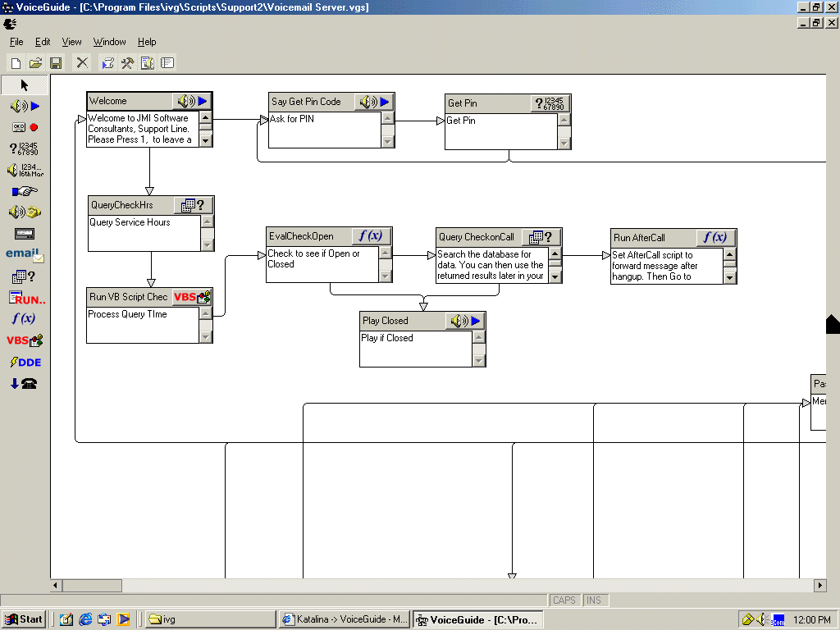Viewport: 840px width, 630px height.
Task: Select the Play Closed module title
Action: [386, 321]
